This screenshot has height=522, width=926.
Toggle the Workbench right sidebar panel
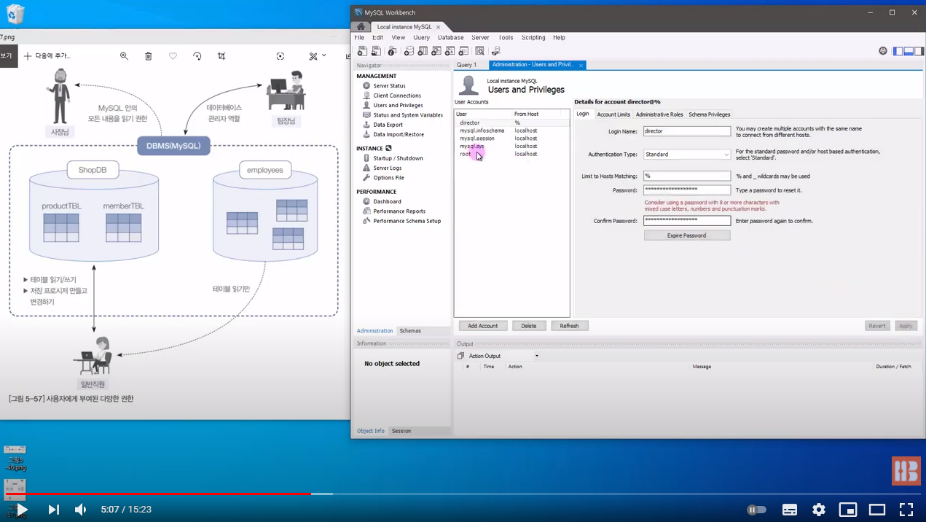click(919, 51)
